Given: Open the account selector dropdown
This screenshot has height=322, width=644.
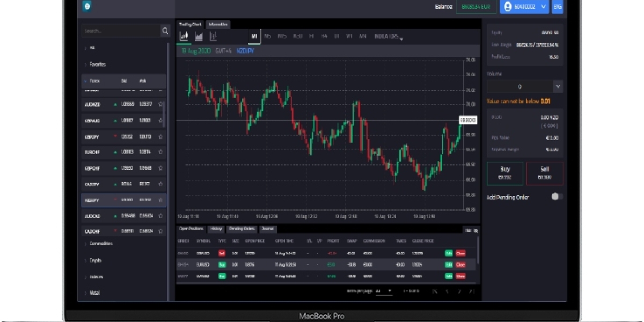Looking at the screenshot, I should tap(524, 6).
